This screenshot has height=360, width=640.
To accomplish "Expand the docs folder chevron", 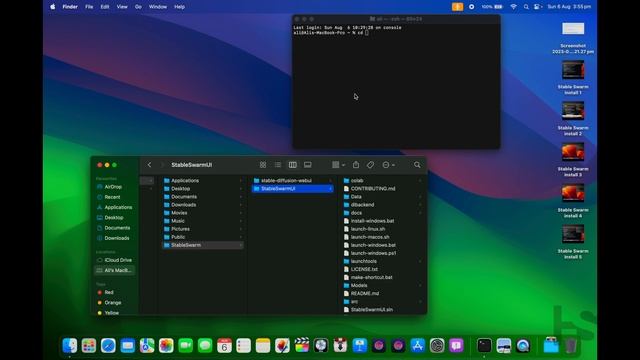I will tap(420, 213).
